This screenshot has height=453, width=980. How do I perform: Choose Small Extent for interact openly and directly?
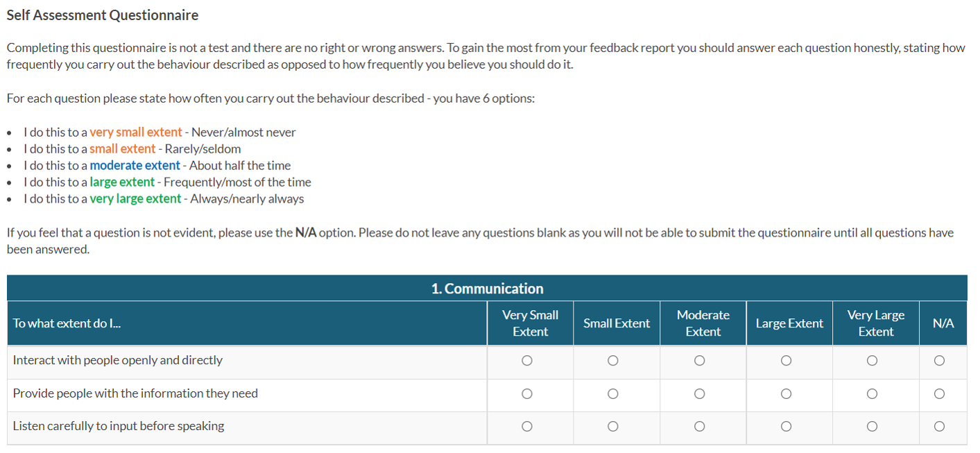pyautogui.click(x=613, y=361)
